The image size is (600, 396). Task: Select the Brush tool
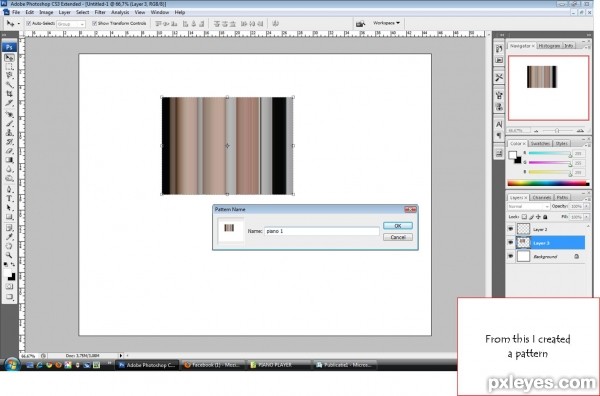coord(9,123)
